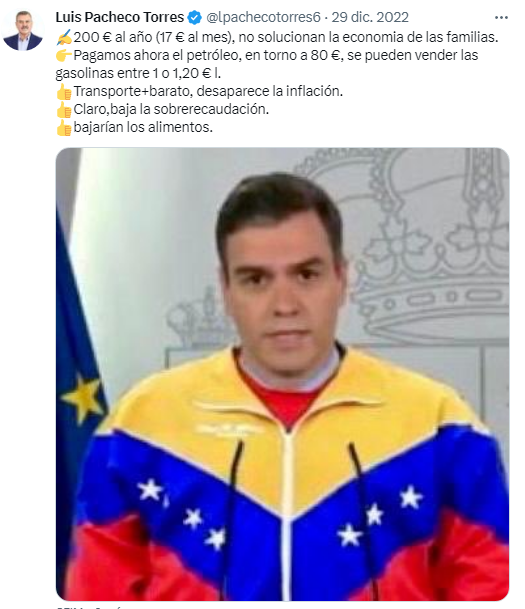Open the Luis Pacheco Torres display name
Image resolution: width=525 pixels, height=609 pixels.
point(120,17)
